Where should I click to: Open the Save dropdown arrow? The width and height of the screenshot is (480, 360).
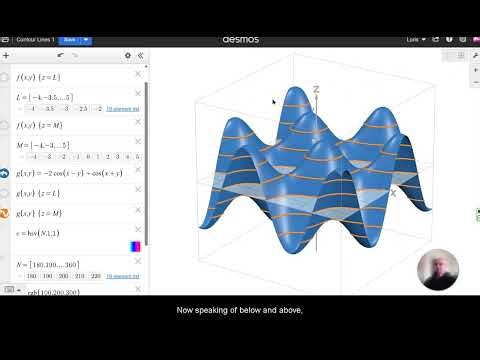[x=86, y=40]
